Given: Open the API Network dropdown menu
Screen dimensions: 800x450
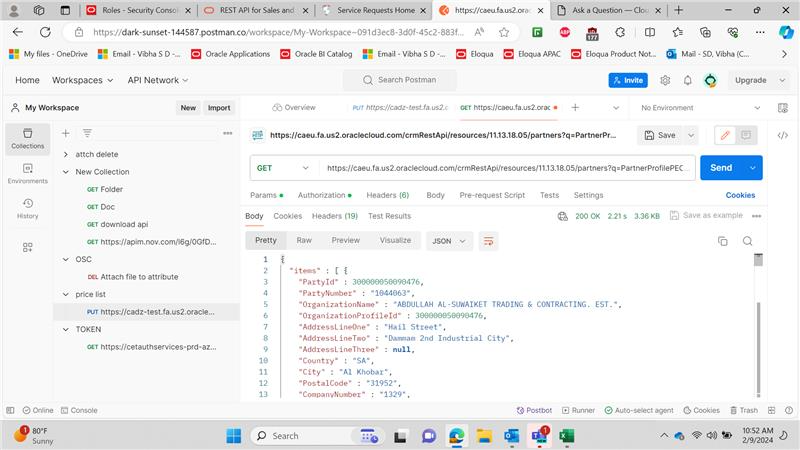Looking at the screenshot, I should coord(158,80).
